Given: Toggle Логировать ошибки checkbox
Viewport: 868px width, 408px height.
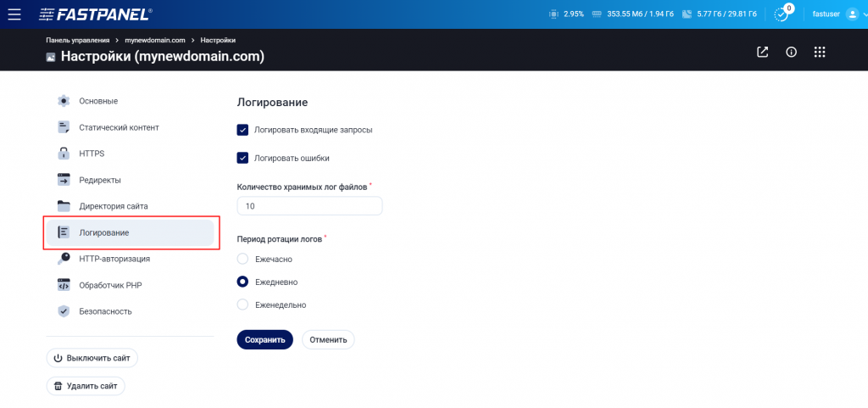Looking at the screenshot, I should [242, 158].
